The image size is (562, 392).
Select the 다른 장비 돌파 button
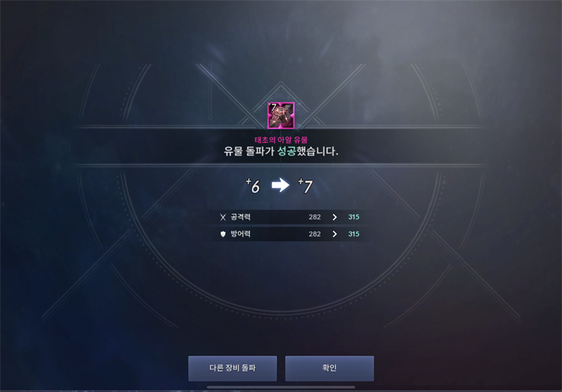[233, 368]
